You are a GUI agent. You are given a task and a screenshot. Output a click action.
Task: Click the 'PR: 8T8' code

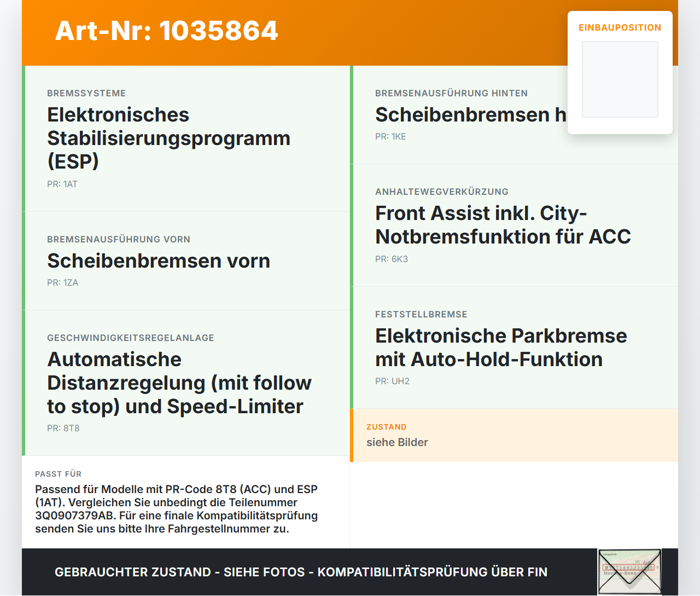click(63, 428)
